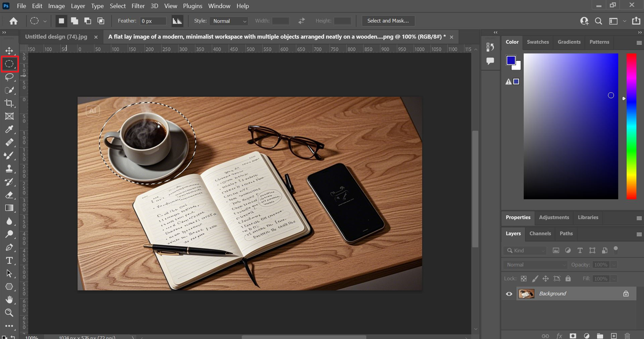
Task: Create a new group folder
Action: 600,335
